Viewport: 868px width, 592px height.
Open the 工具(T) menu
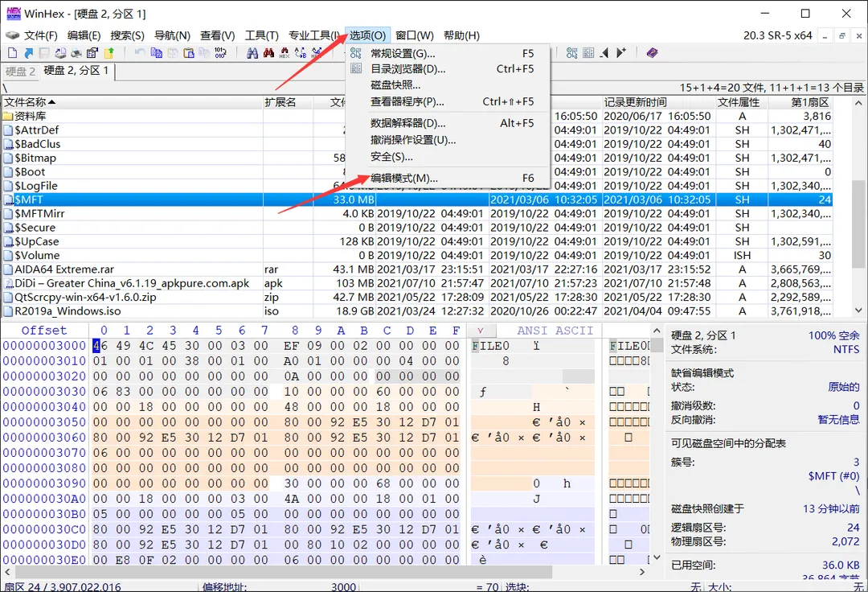click(262, 35)
